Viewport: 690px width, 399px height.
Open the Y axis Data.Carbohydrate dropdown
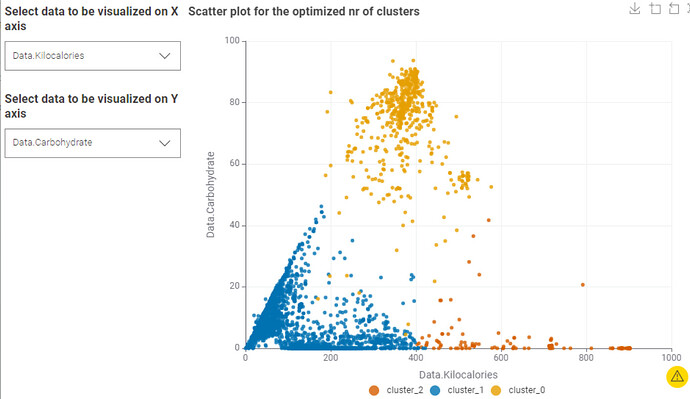[x=92, y=143]
